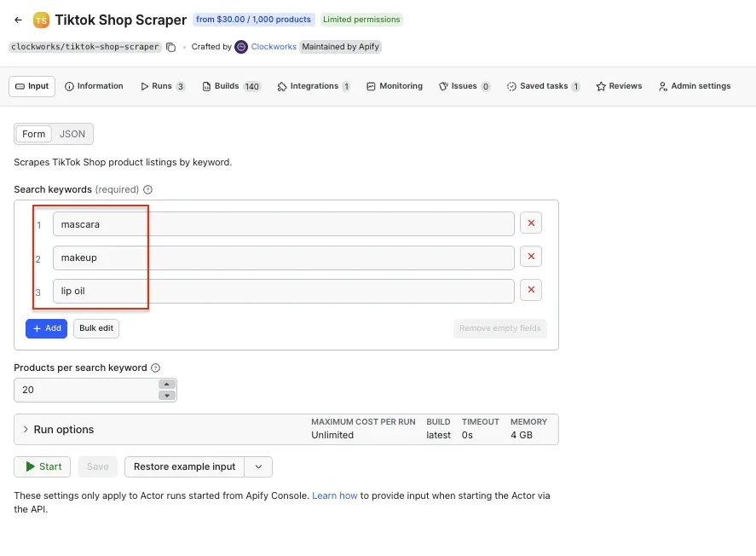Viewport: 756px width, 556px height.
Task: Add a new search keyword
Action: [46, 328]
